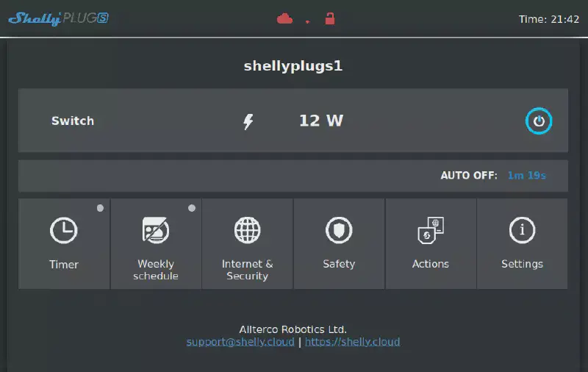The width and height of the screenshot is (588, 372).
Task: Select the Safety shield icon
Action: [x=339, y=231]
